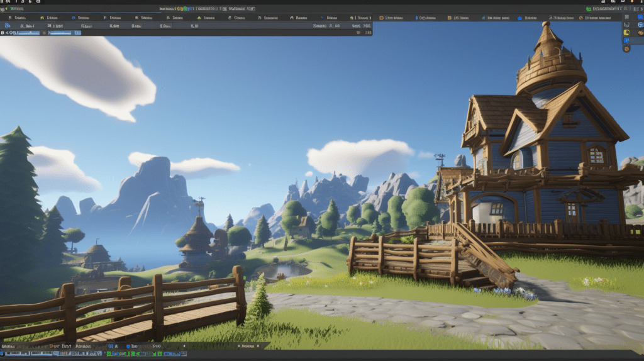Open the toolbar tab with the orange grid icon
The image size is (644, 361).
pos(458,18)
